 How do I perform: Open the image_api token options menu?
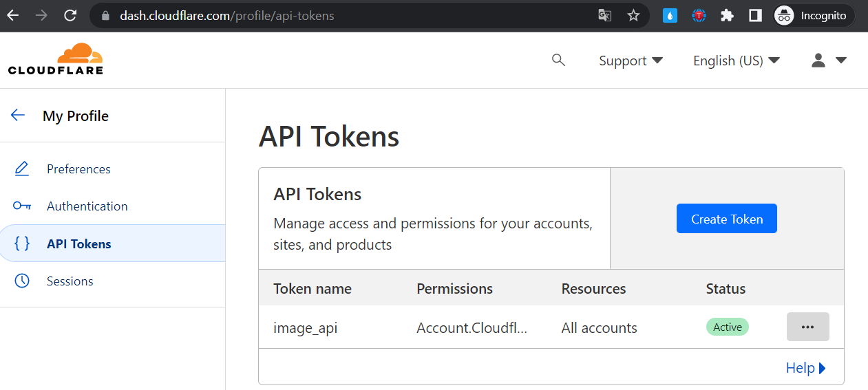(x=808, y=327)
